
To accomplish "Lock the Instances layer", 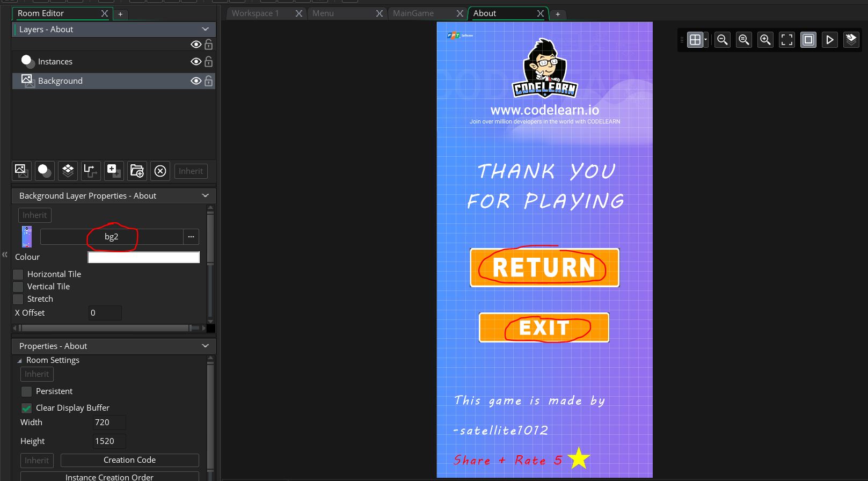I will (209, 62).
